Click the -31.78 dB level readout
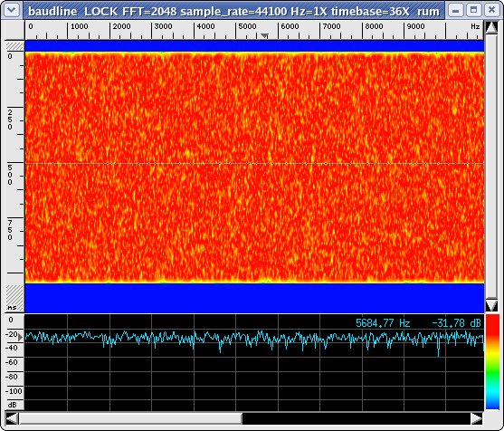Image resolution: width=504 pixels, height=431 pixels. coord(456,323)
